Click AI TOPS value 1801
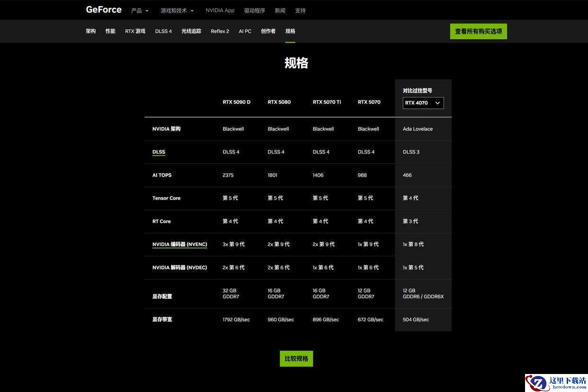Viewport: 588px width, 392px height. point(272,175)
